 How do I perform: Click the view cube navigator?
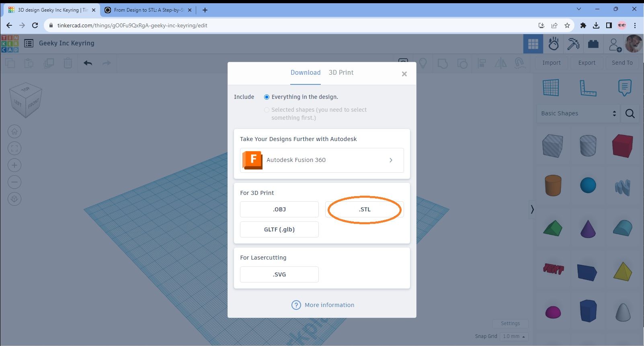(26, 100)
